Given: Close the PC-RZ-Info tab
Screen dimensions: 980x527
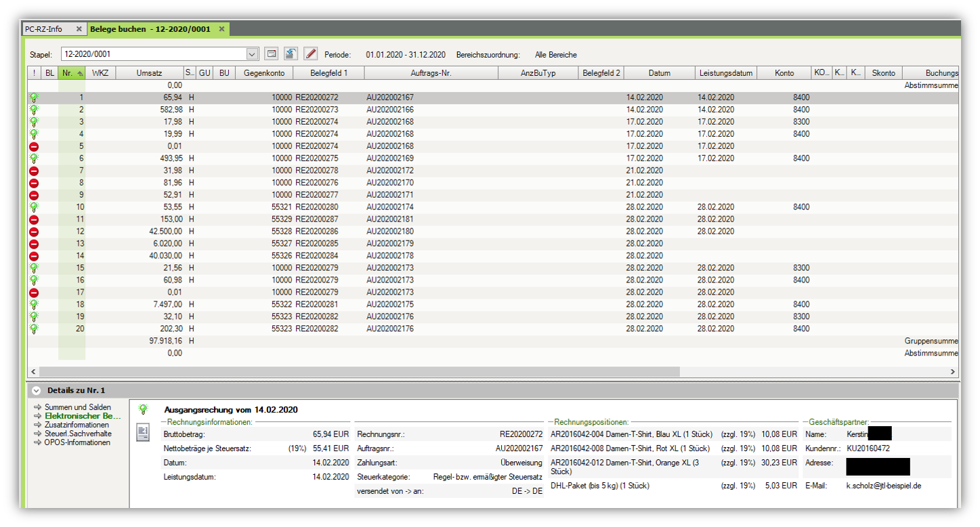Looking at the screenshot, I should click(x=79, y=29).
